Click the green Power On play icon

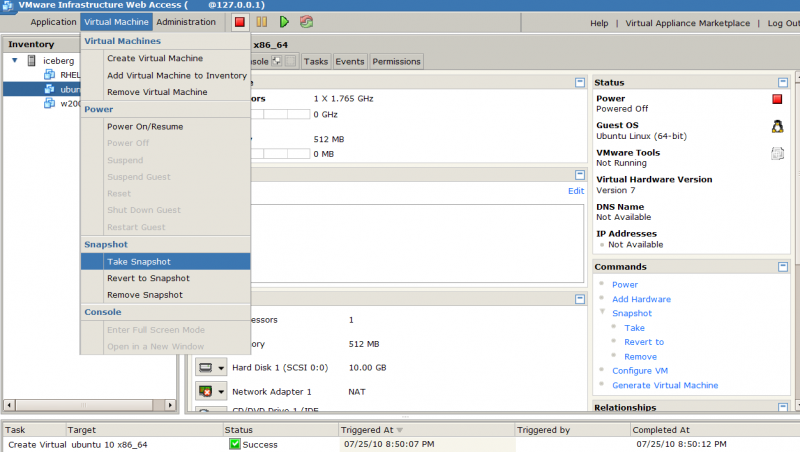tap(284, 22)
